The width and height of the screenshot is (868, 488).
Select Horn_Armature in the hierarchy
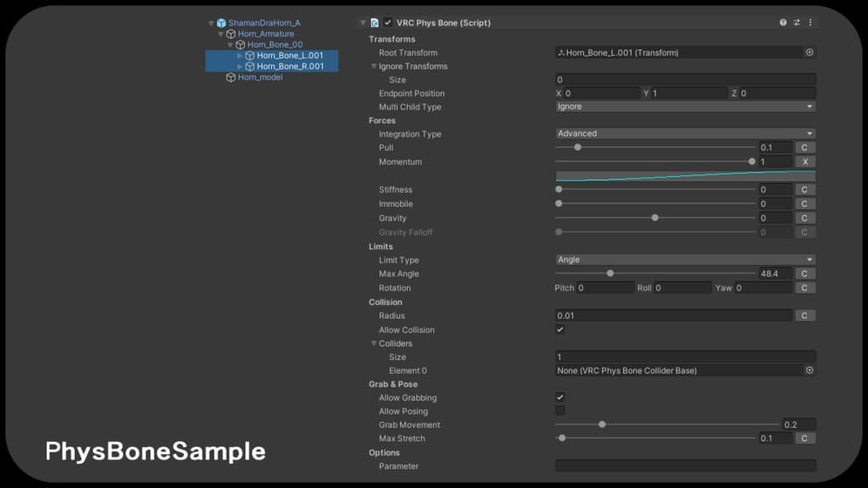pyautogui.click(x=265, y=34)
